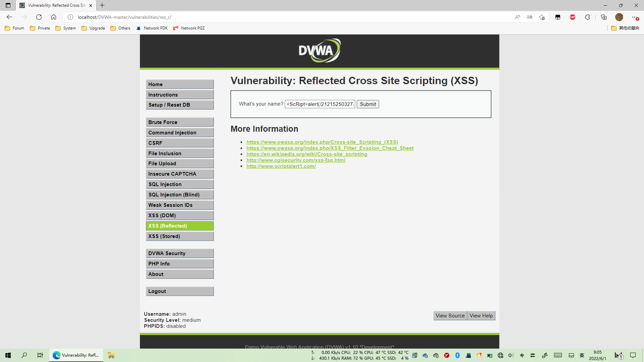The height and width of the screenshot is (362, 644).
Task: Go to XSS (Stored) menu item
Action: tap(180, 236)
